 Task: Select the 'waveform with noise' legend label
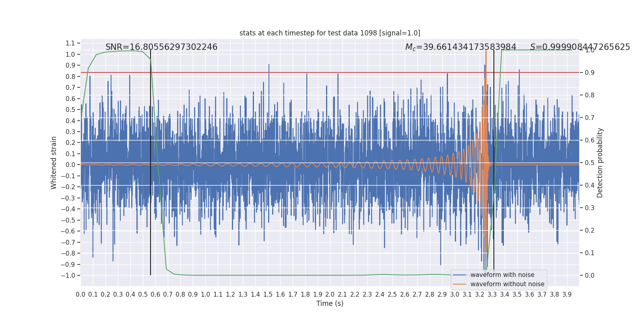502,275
